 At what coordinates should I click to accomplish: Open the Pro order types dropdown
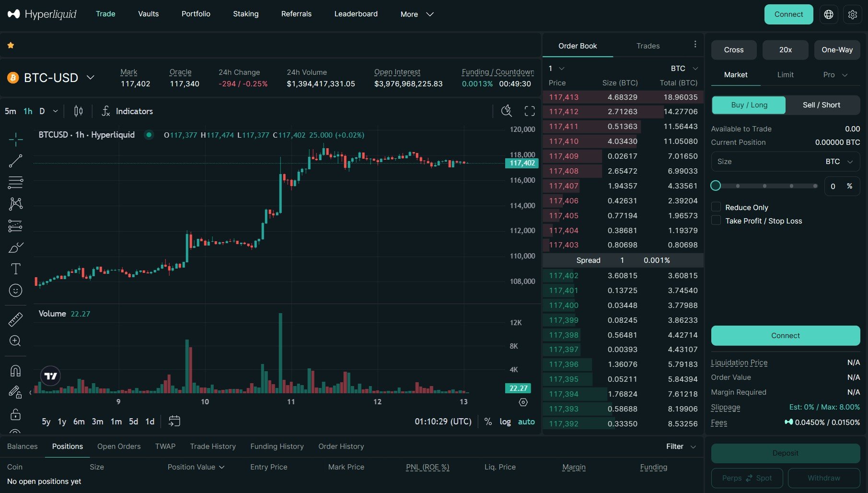tap(835, 75)
